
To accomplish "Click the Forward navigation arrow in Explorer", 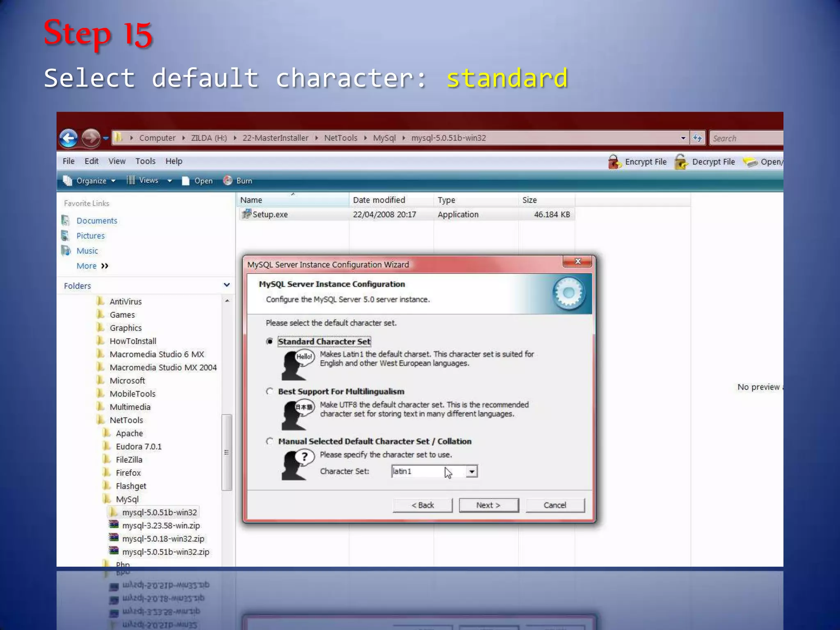I will [91, 138].
